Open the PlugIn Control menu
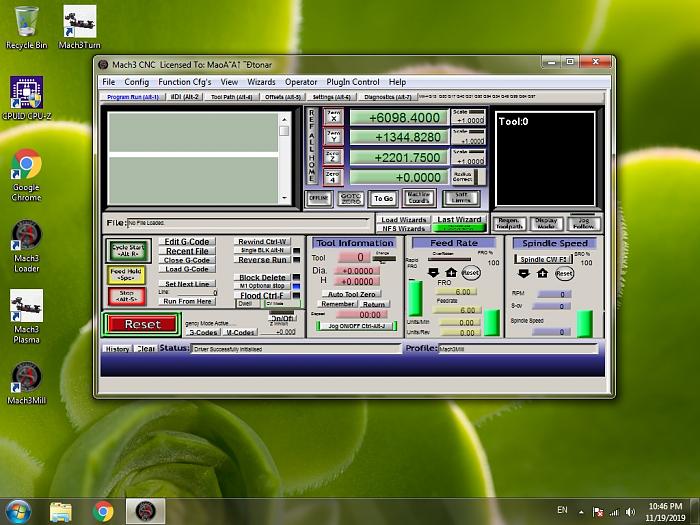 353,82
